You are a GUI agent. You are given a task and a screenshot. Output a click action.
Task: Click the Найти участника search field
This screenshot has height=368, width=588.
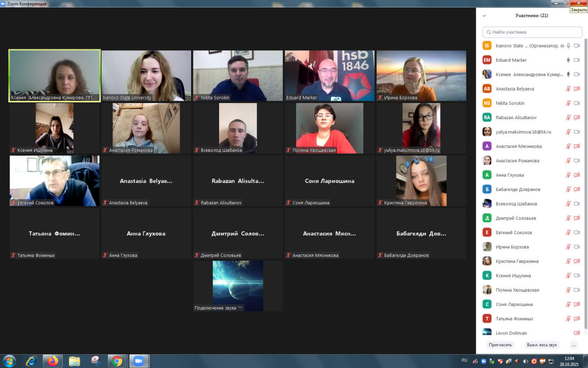(x=532, y=32)
